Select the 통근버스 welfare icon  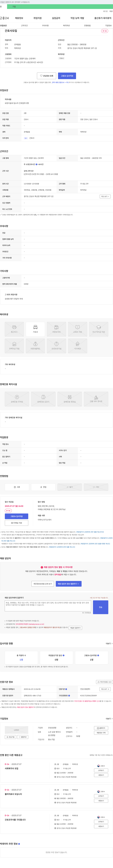click(14, 329)
